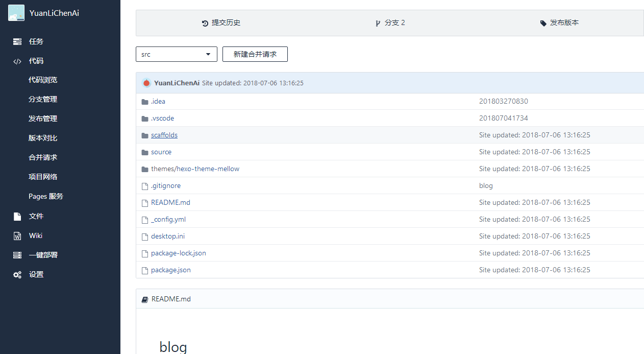The width and height of the screenshot is (644, 354).
Task: Open 版本对比 from the sidebar
Action: click(43, 138)
